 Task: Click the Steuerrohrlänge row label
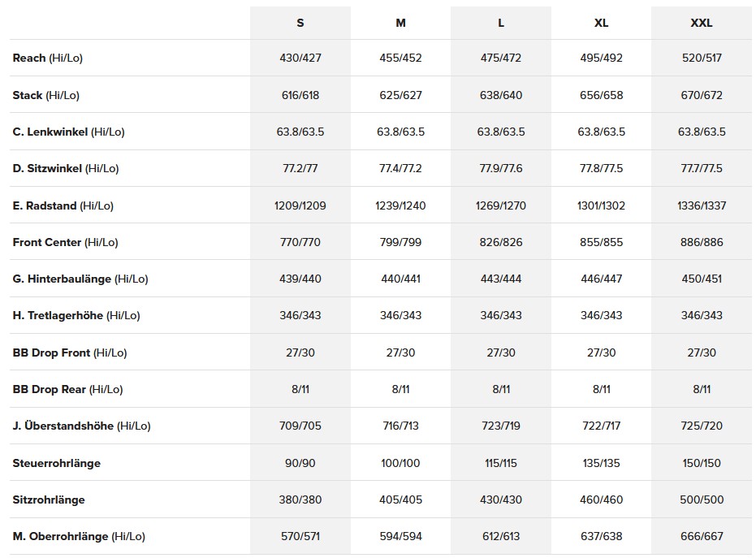click(56, 463)
